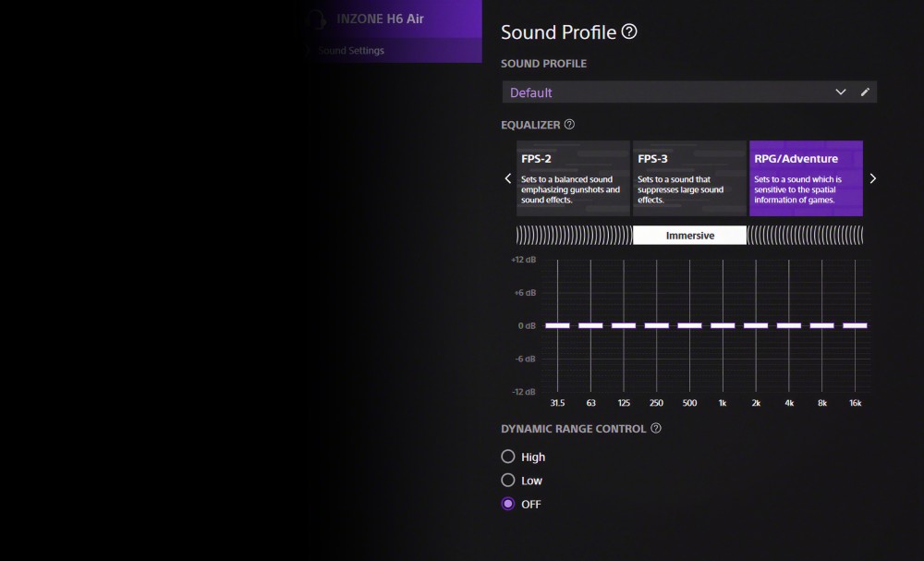
Task: Open the Sound Settings tab
Action: pyautogui.click(x=351, y=51)
